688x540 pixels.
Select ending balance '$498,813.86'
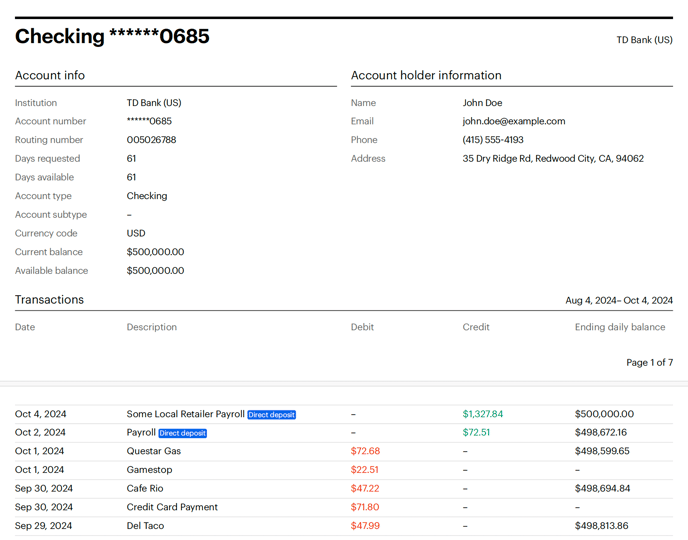(602, 526)
